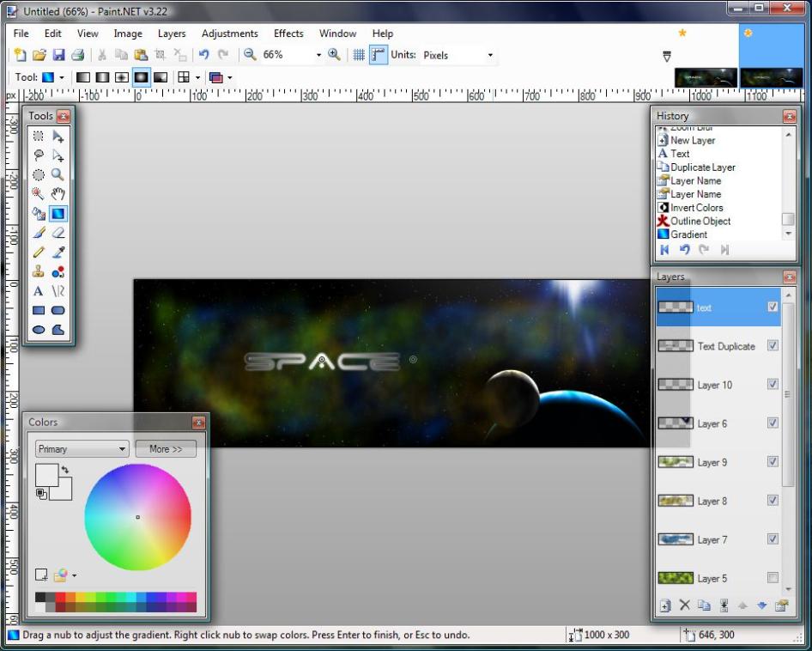Hide the Text Duplicate layer

click(x=773, y=346)
